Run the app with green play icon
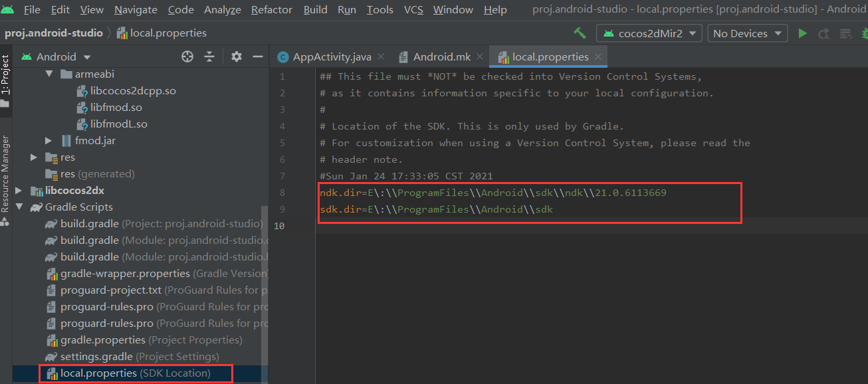The height and width of the screenshot is (384, 868). click(802, 33)
